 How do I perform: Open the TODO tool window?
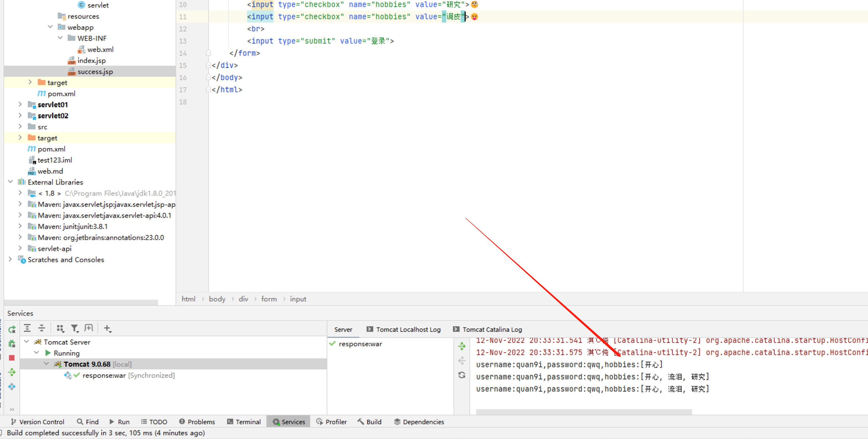pos(154,422)
